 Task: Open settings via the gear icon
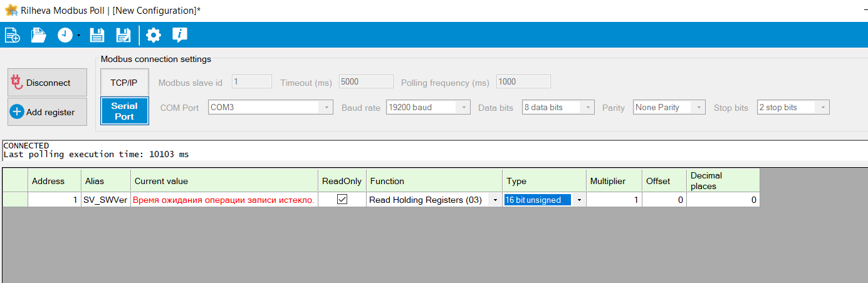pos(154,35)
